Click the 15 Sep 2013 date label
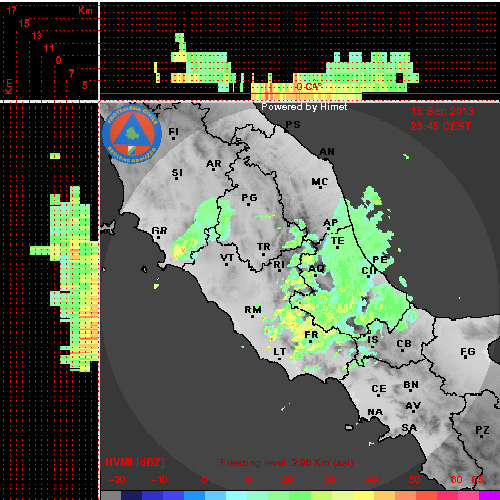The width and height of the screenshot is (500, 500). (x=442, y=111)
